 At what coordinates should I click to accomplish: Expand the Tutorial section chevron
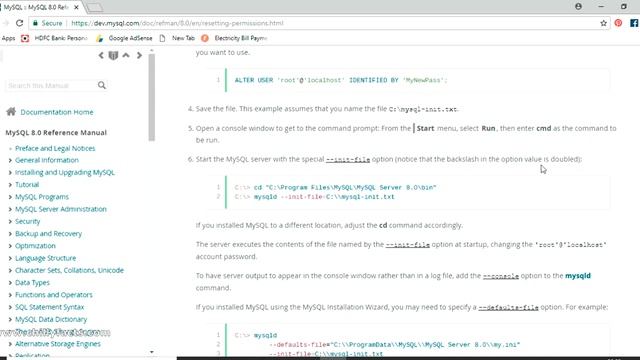[10, 185]
